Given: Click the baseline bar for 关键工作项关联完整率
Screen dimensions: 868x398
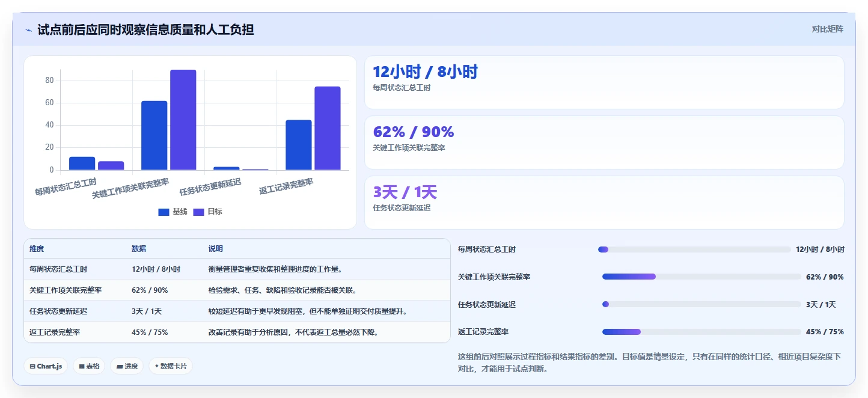Looking at the screenshot, I should pos(154,135).
